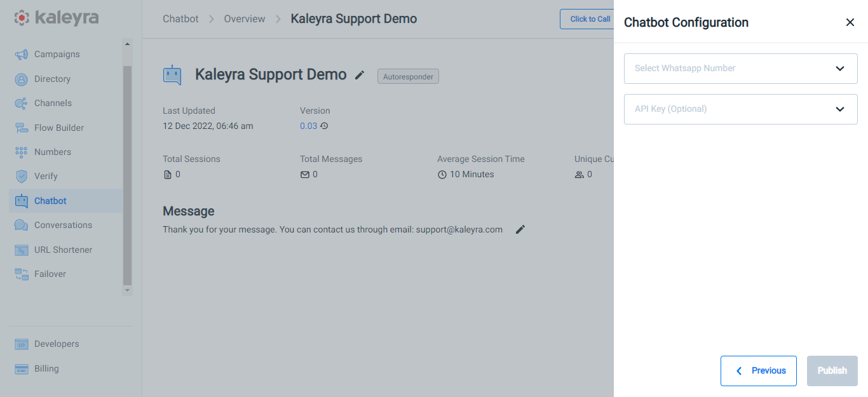Image resolution: width=868 pixels, height=397 pixels.
Task: Click the Verify shield icon
Action: tap(22, 177)
